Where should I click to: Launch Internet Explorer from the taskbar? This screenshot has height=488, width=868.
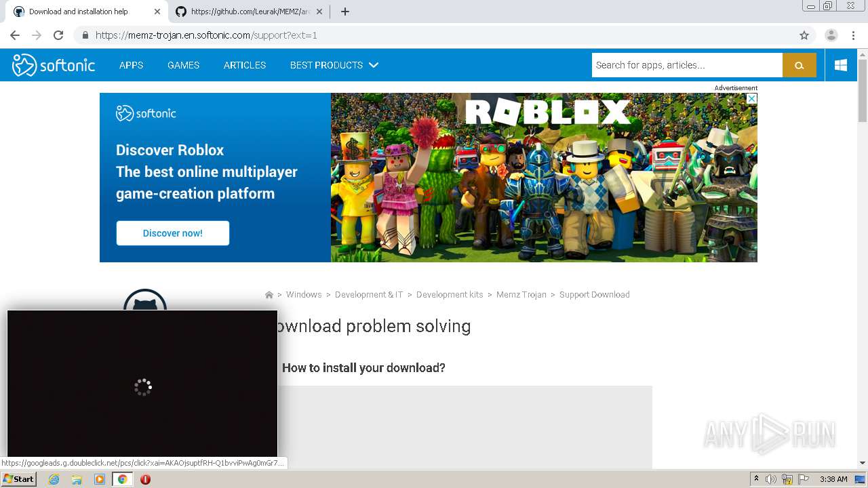tap(54, 479)
